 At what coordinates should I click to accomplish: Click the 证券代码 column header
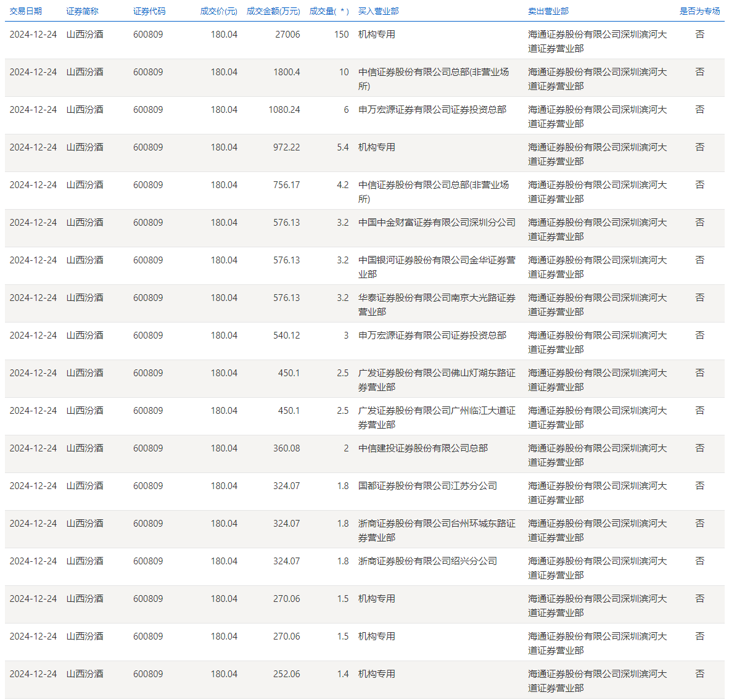tap(149, 11)
